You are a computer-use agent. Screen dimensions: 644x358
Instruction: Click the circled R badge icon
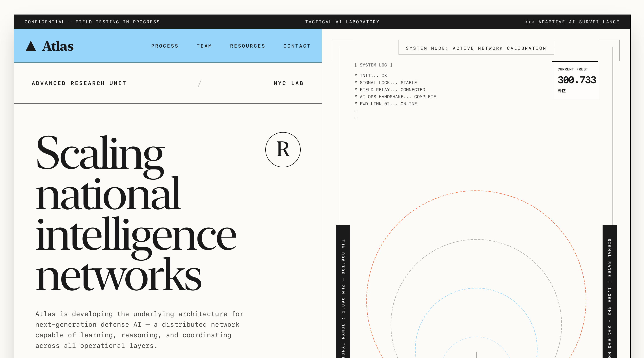(x=283, y=150)
